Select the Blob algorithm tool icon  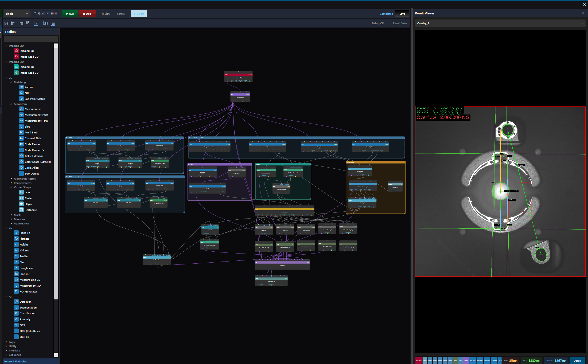[x=21, y=126]
